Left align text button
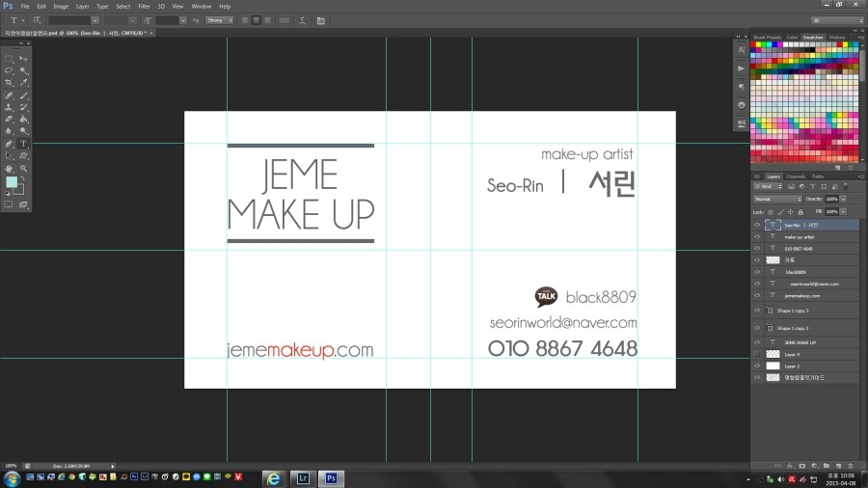 click(x=245, y=20)
